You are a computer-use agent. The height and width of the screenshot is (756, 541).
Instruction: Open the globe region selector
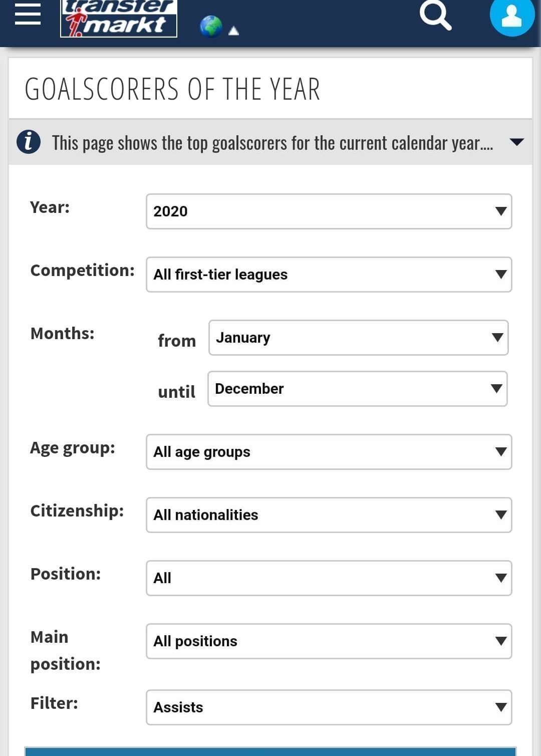(x=211, y=27)
